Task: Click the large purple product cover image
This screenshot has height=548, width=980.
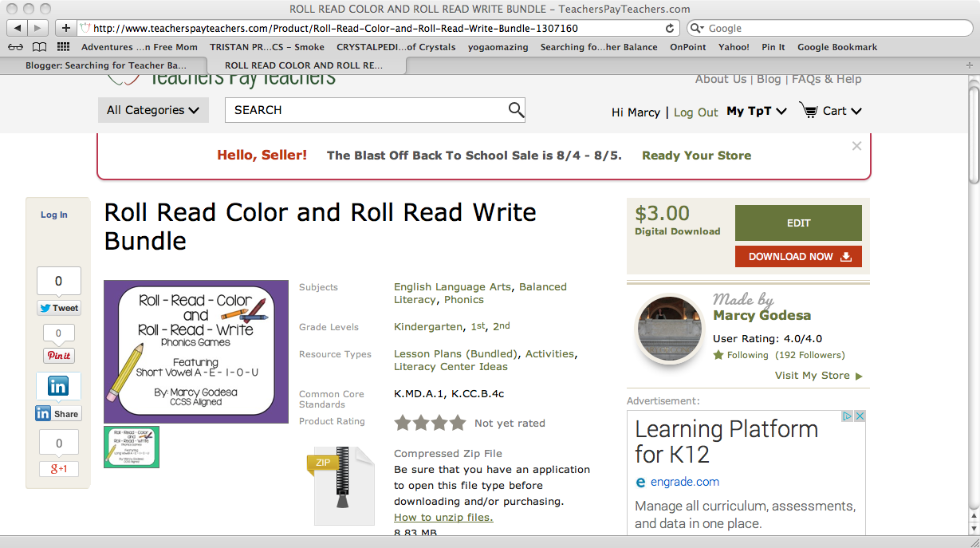Action: pos(196,352)
